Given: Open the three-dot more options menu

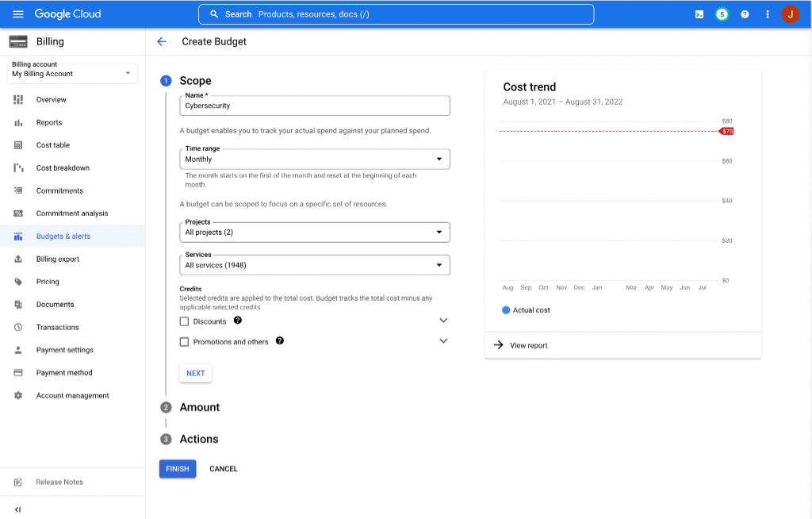Looking at the screenshot, I should tap(768, 14).
